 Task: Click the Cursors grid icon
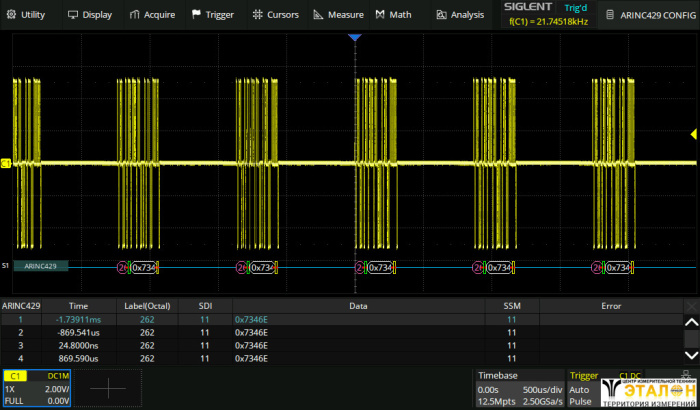258,15
